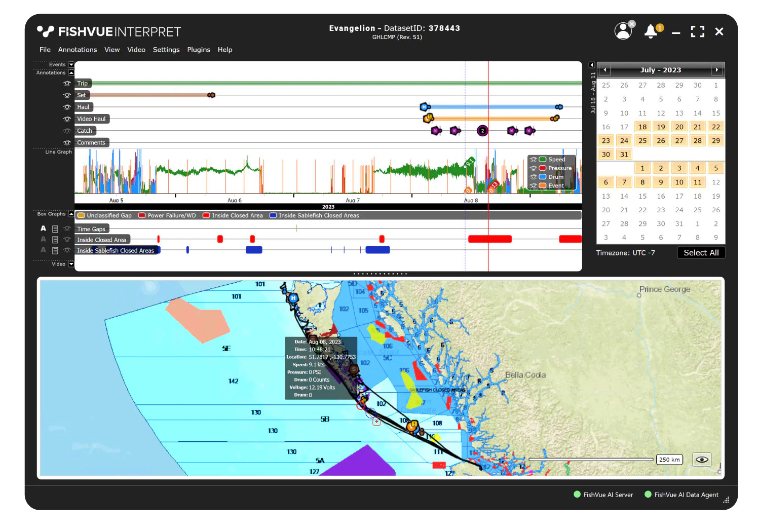Expand the Video section
This screenshot has width=758, height=532.
tap(71, 264)
